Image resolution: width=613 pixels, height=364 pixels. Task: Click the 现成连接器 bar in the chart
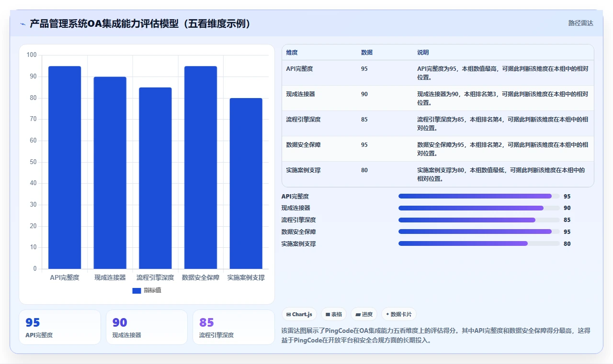click(x=110, y=173)
